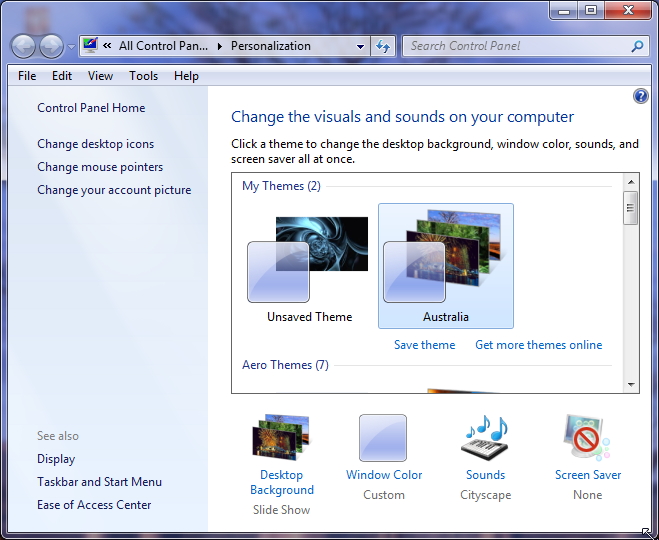Open the Desktop Background text link
659x540 pixels.
click(282, 482)
